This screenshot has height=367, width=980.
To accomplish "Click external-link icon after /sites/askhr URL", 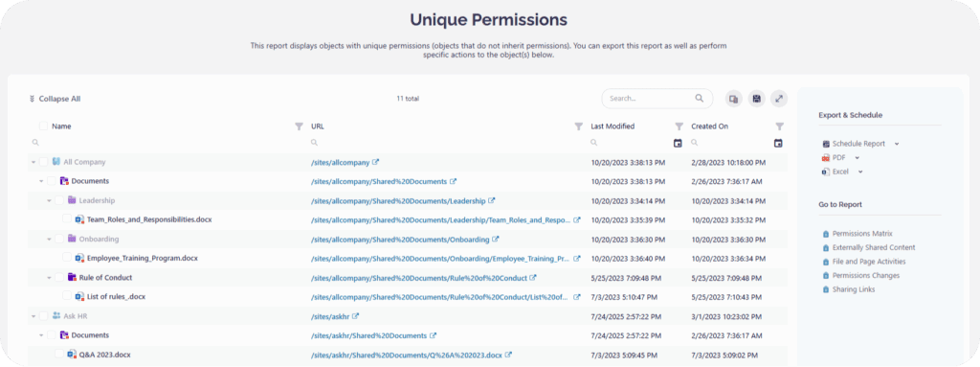I will click(356, 316).
